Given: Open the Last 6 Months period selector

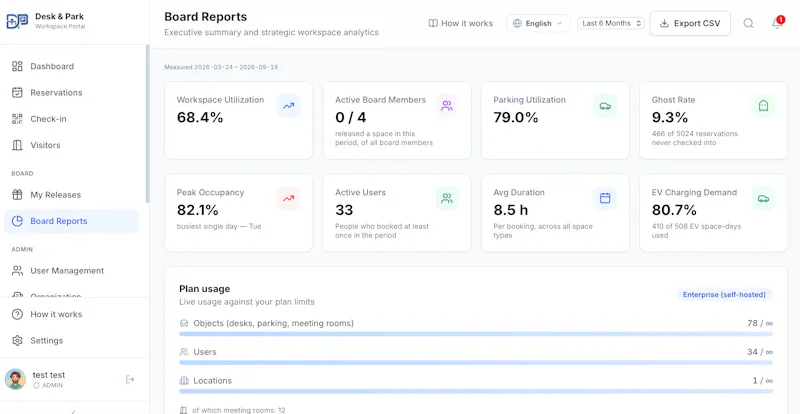Looking at the screenshot, I should point(611,23).
